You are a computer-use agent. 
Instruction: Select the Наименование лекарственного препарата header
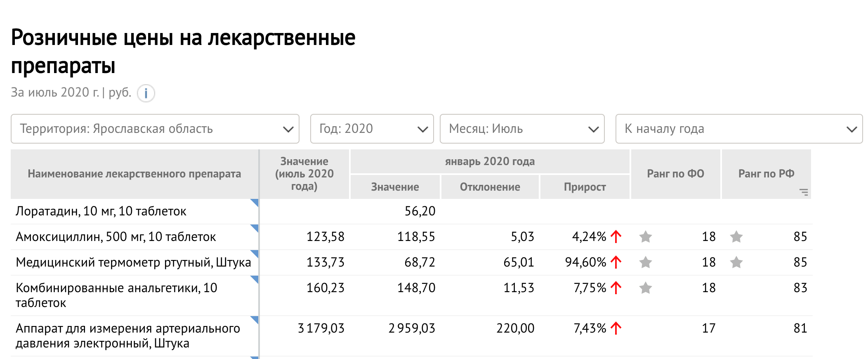[134, 174]
